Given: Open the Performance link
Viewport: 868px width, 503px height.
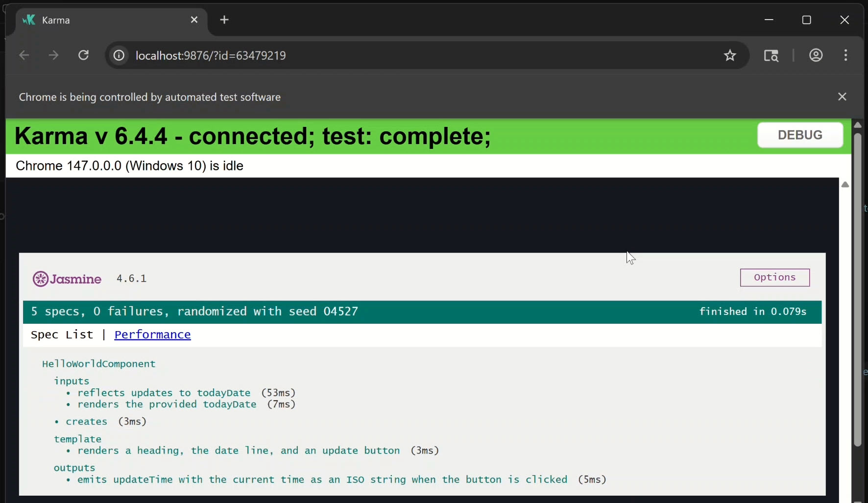Looking at the screenshot, I should click(152, 335).
